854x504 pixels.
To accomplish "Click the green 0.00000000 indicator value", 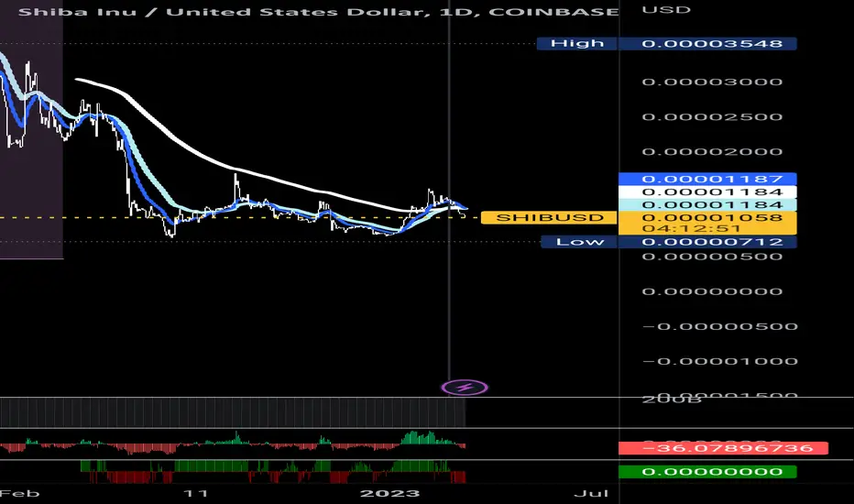I will click(x=708, y=471).
